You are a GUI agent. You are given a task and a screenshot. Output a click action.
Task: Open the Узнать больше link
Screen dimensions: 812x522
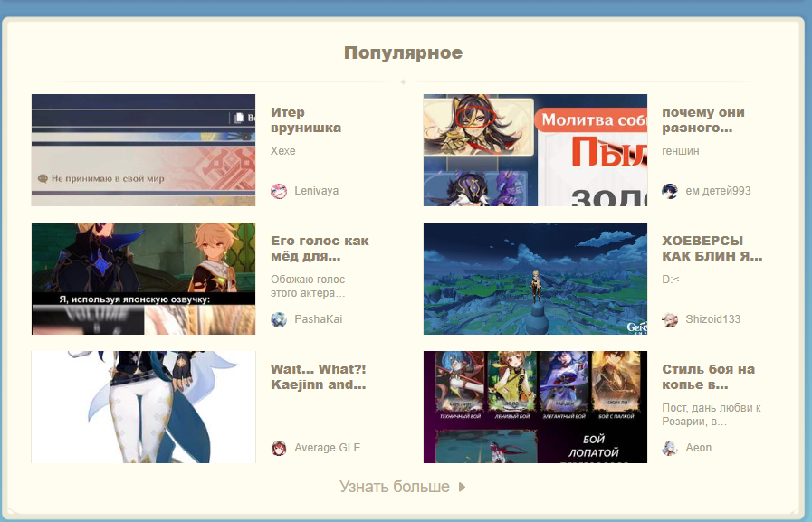point(402,487)
